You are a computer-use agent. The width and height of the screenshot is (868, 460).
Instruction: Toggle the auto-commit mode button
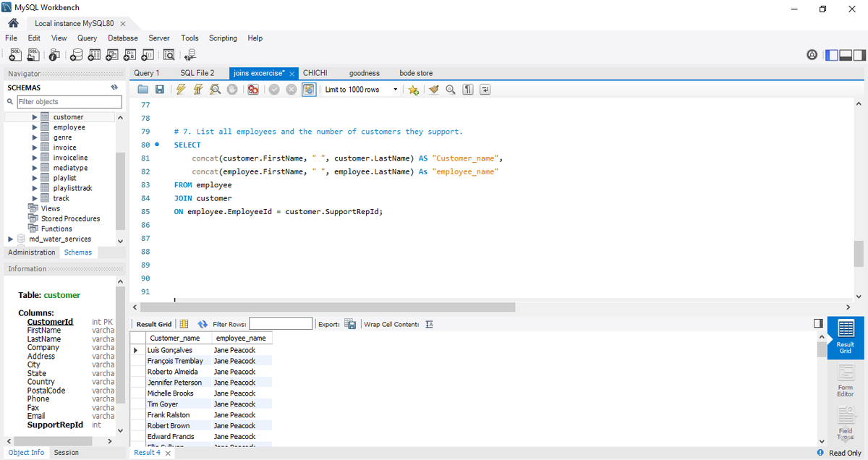309,90
